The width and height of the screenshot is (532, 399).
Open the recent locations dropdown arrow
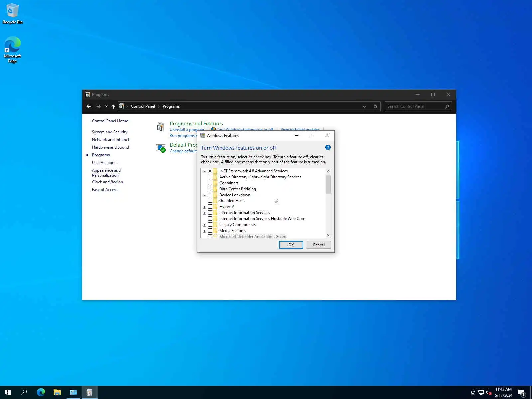click(x=106, y=106)
